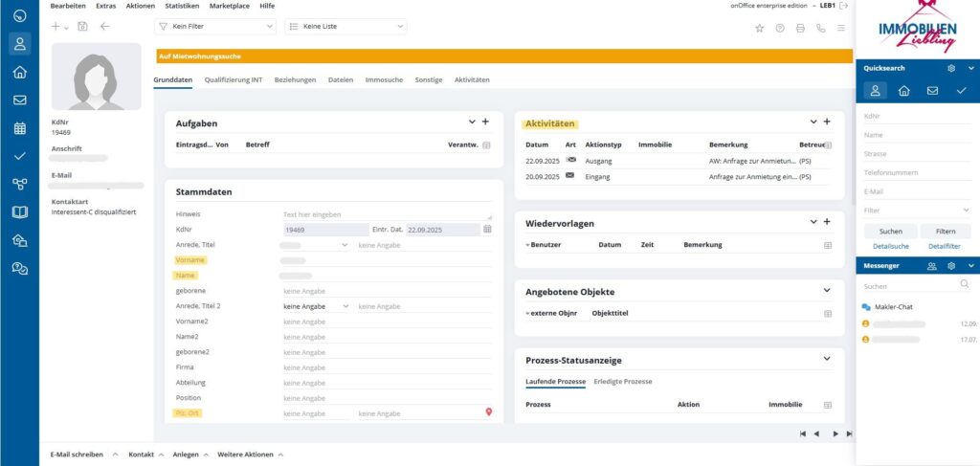Open the Detailsuche link

(x=890, y=247)
